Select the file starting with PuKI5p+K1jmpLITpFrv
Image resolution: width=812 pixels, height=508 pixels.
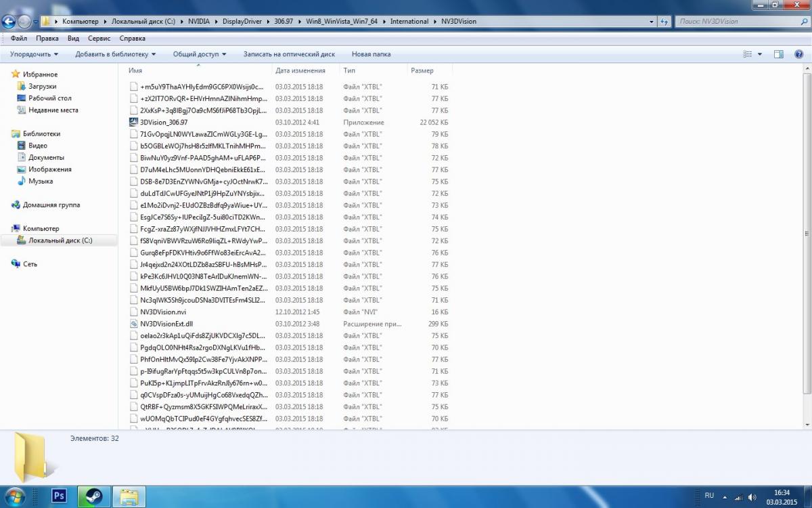pos(198,383)
